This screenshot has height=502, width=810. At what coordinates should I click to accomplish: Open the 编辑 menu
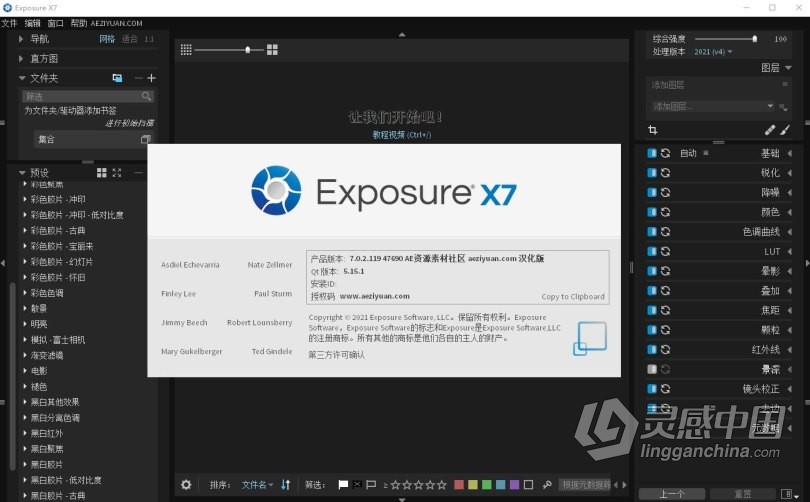(32, 23)
